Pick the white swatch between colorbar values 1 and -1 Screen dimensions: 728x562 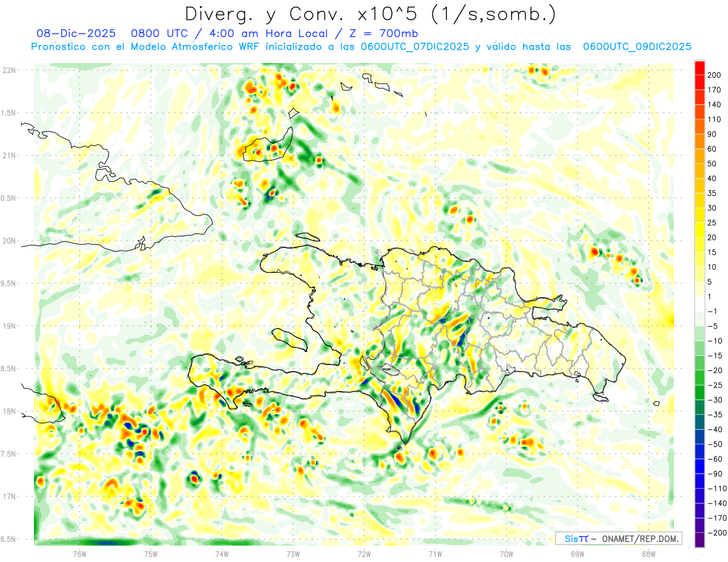pos(699,303)
